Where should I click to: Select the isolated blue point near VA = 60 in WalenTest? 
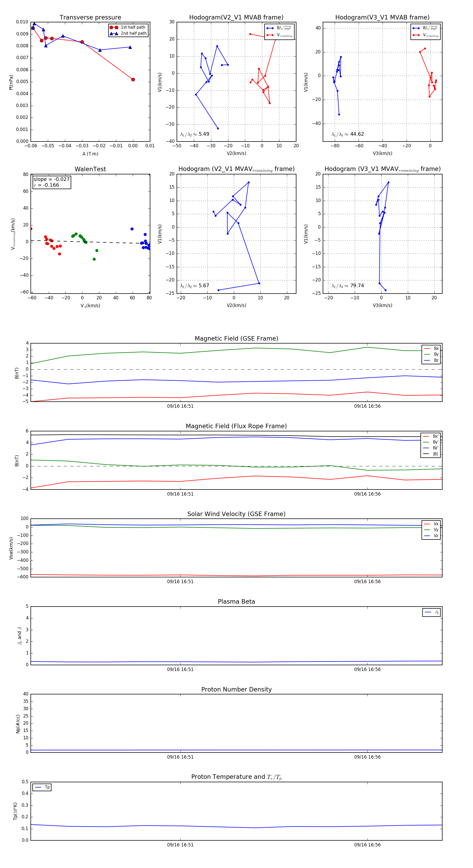coord(132,229)
